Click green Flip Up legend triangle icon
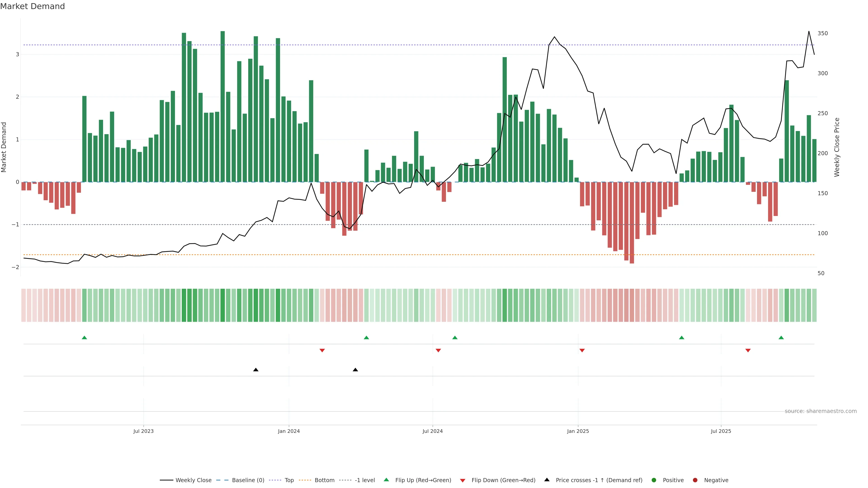868x488 pixels. [387, 480]
